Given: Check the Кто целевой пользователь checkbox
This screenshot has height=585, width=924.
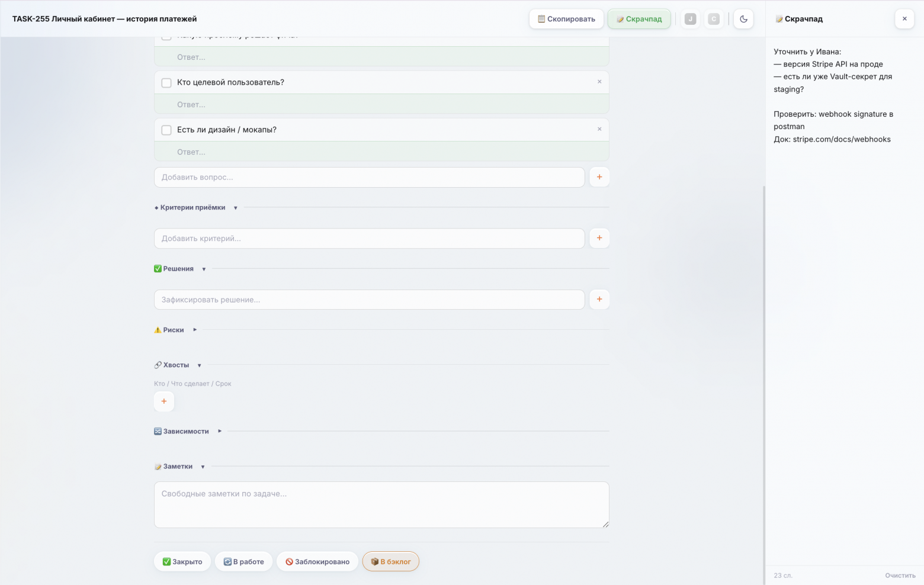Looking at the screenshot, I should [x=166, y=83].
